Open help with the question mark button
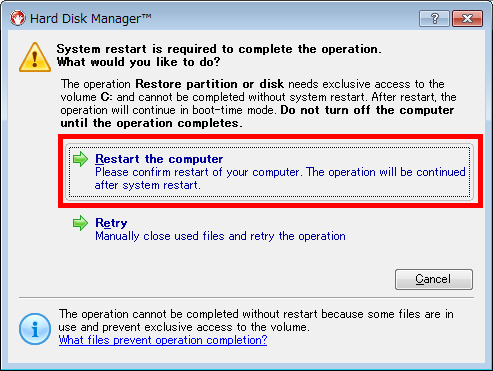Screen dimensions: 493x371 click(x=434, y=18)
